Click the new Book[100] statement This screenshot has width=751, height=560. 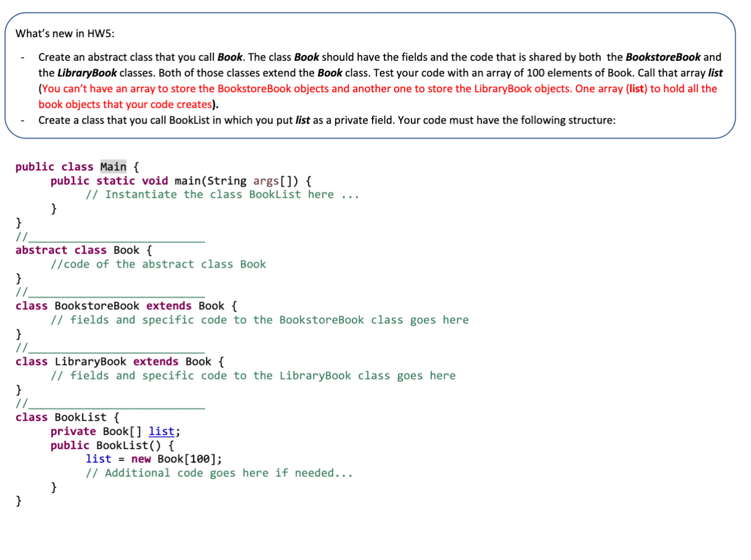tap(170, 459)
